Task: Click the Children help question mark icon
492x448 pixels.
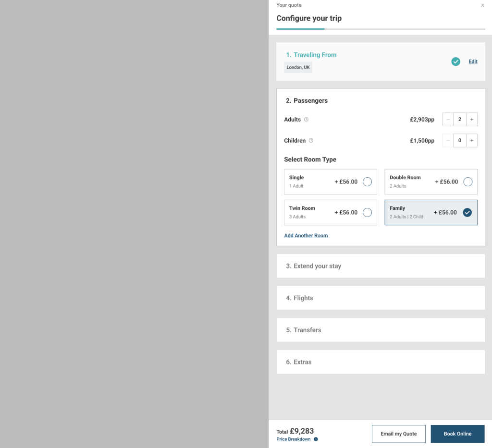Action: click(x=311, y=141)
